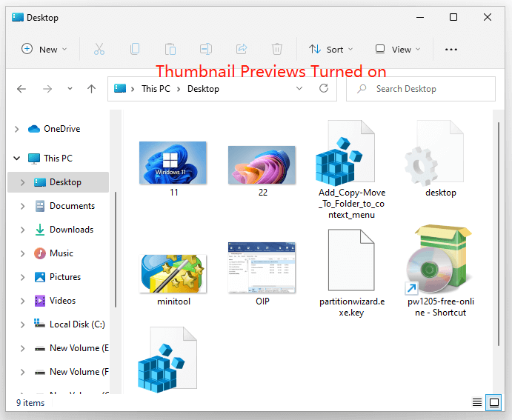The image size is (512, 420).
Task: Click the Rename icon in toolbar
Action: (206, 49)
